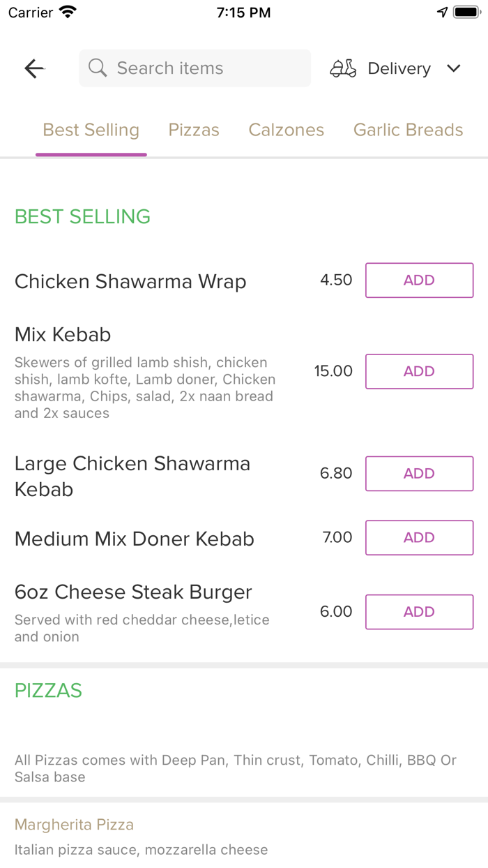Switch to the Pizzas tab
This screenshot has height=868, width=488.
194,130
